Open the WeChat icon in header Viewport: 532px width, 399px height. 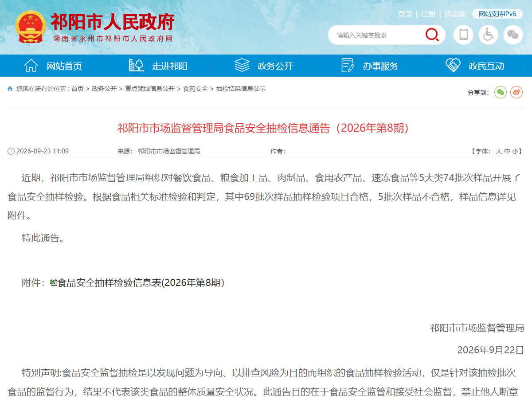pyautogui.click(x=513, y=35)
